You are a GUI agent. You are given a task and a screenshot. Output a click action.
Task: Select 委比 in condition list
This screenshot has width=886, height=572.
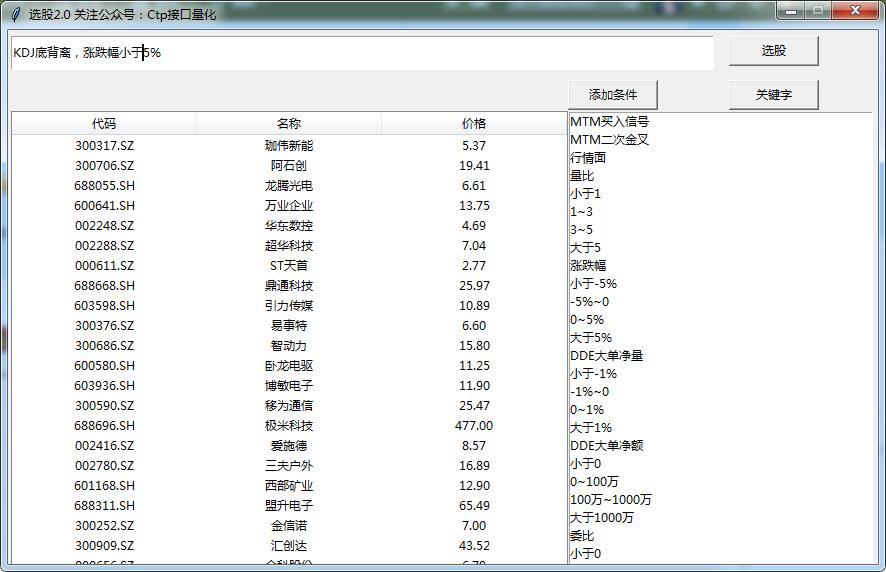[x=581, y=536]
